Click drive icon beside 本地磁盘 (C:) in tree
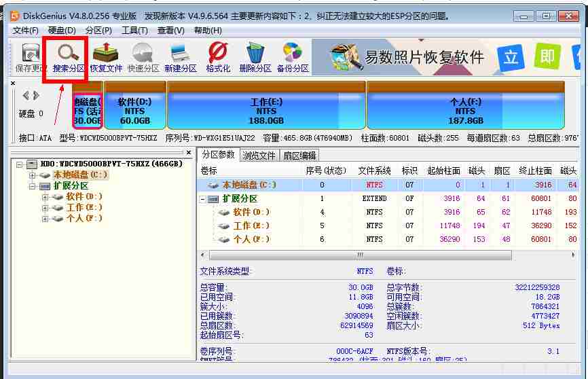The width and height of the screenshot is (588, 379). [45, 175]
